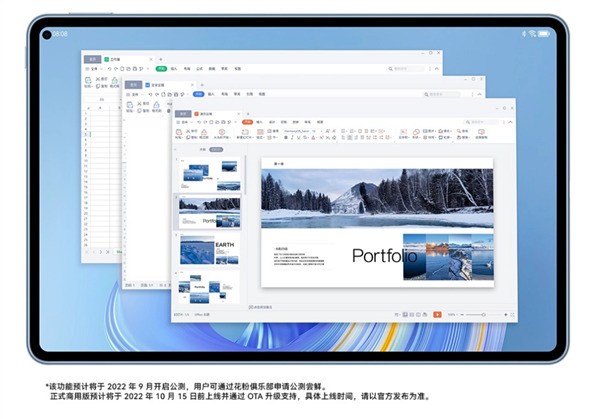Click Cut icon in presentation window ribbon

click(189, 131)
